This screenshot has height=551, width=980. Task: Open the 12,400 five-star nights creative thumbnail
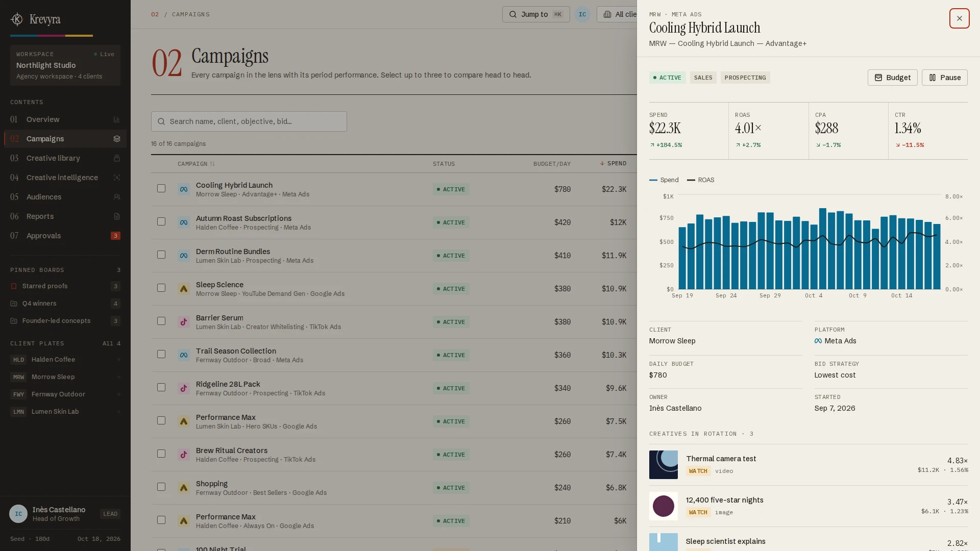click(664, 506)
